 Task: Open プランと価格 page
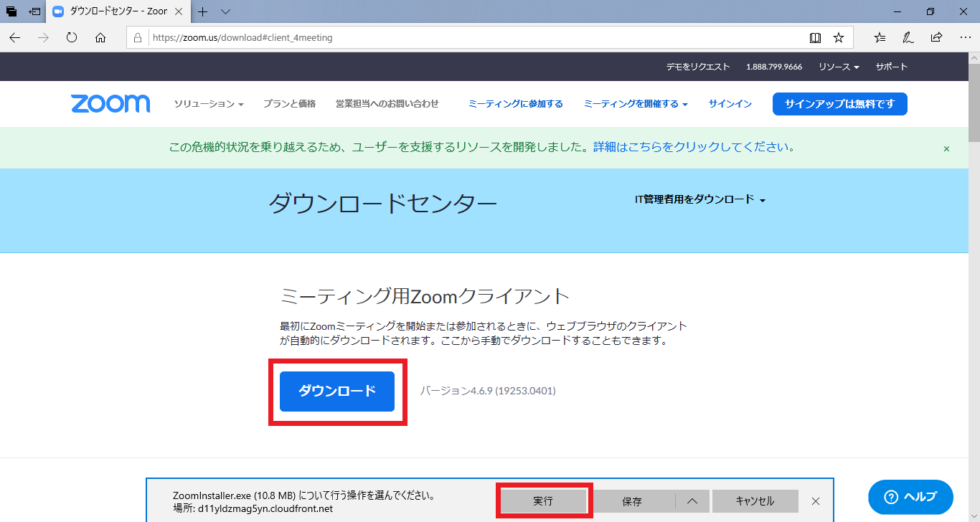tap(289, 104)
